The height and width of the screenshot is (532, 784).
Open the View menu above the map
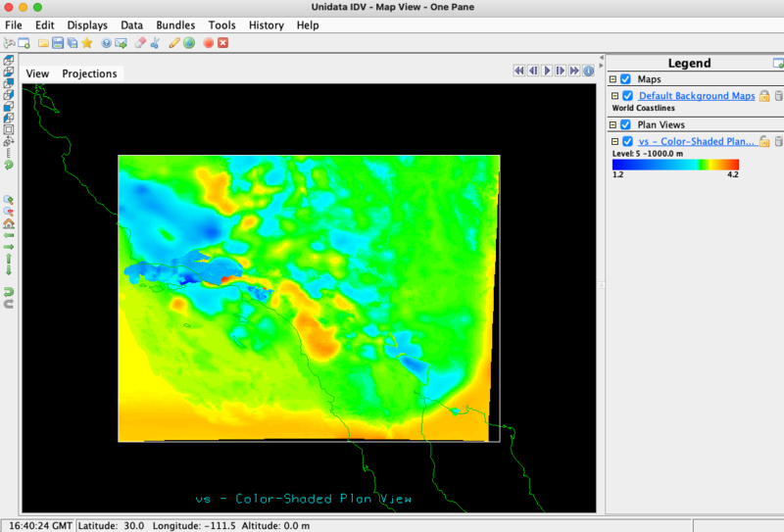click(37, 73)
